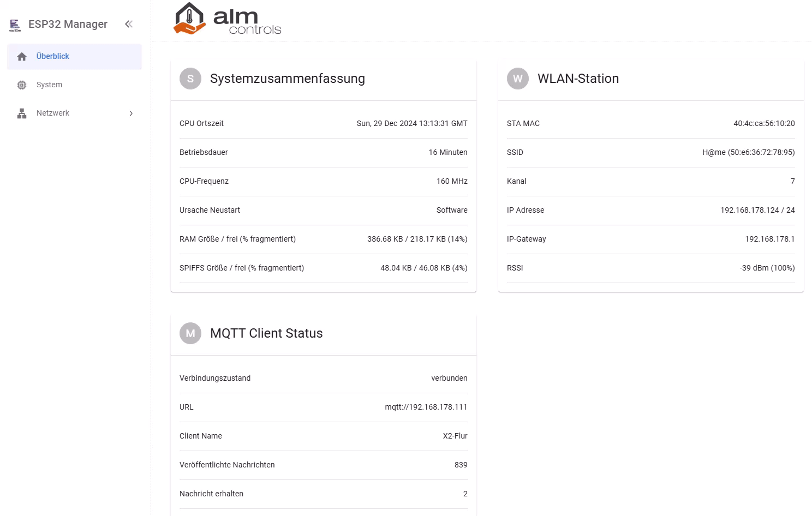The width and height of the screenshot is (812, 516).
Task: Click the ESP32 Manager title
Action: click(68, 24)
